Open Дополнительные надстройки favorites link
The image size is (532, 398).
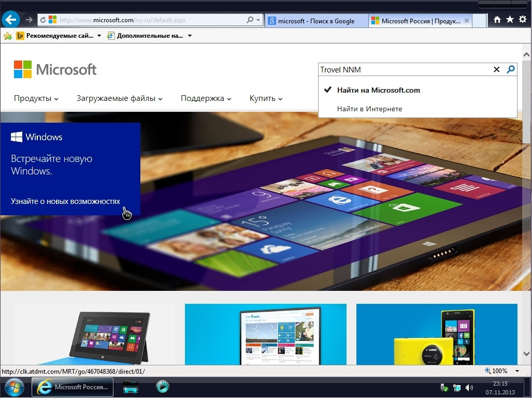[145, 36]
